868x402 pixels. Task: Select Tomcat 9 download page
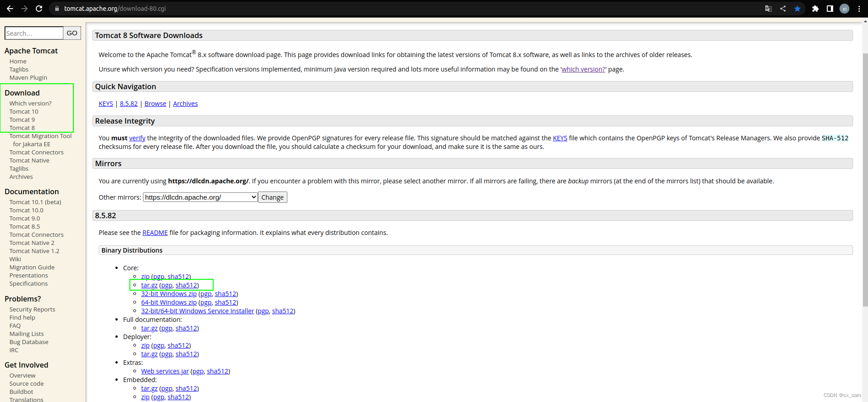[x=22, y=120]
